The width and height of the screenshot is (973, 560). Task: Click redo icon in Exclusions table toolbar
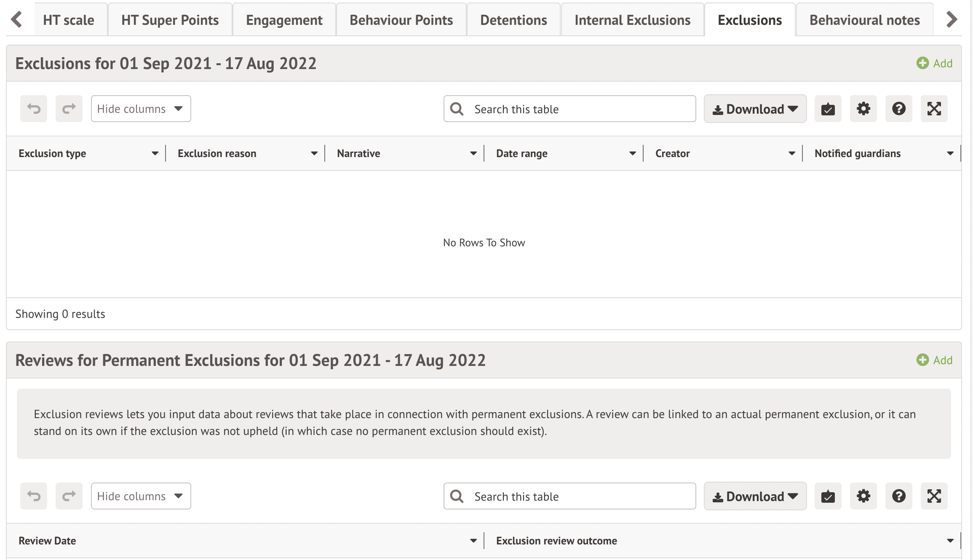(69, 109)
